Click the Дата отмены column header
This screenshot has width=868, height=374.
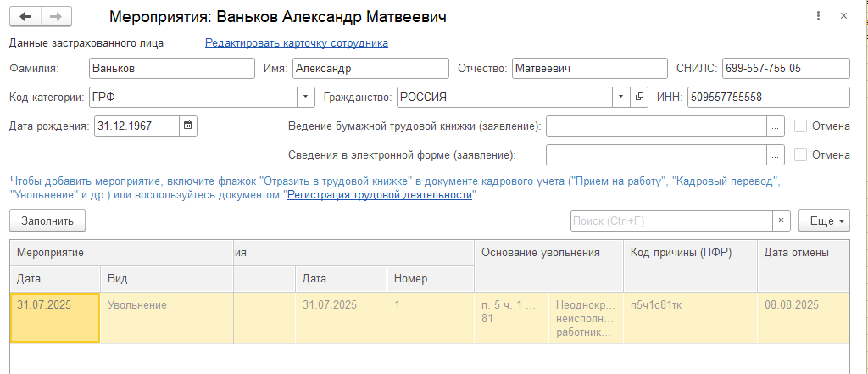tap(804, 265)
